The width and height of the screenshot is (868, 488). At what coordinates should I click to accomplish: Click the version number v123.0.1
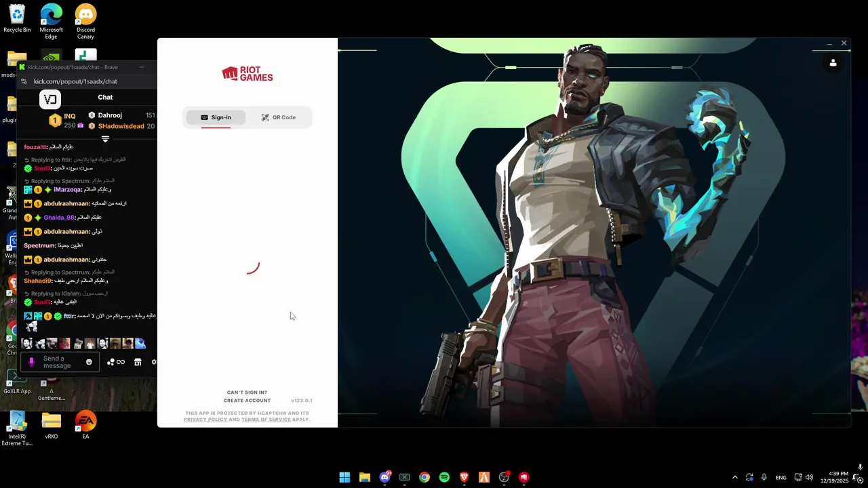[302, 401]
